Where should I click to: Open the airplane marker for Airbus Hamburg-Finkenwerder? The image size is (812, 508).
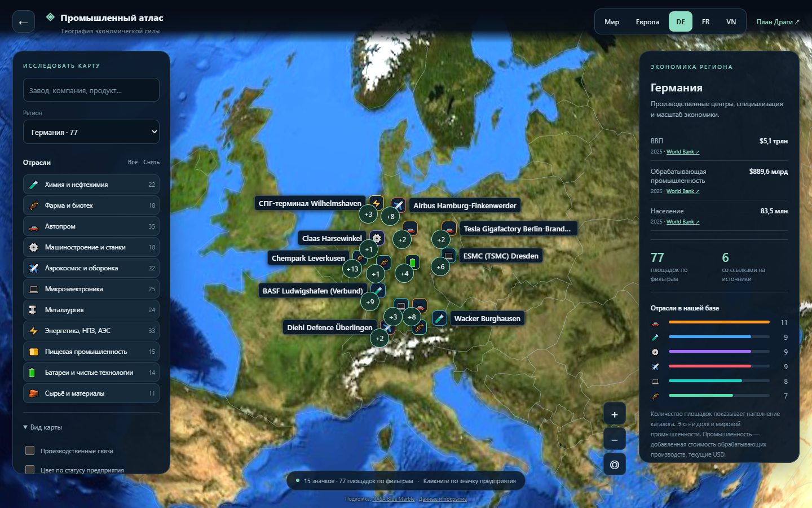398,205
